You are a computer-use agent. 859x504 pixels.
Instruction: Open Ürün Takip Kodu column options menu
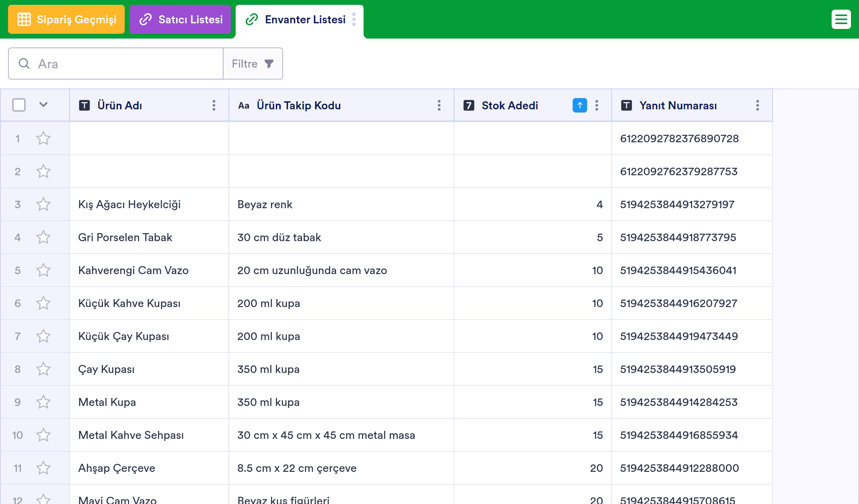click(439, 105)
